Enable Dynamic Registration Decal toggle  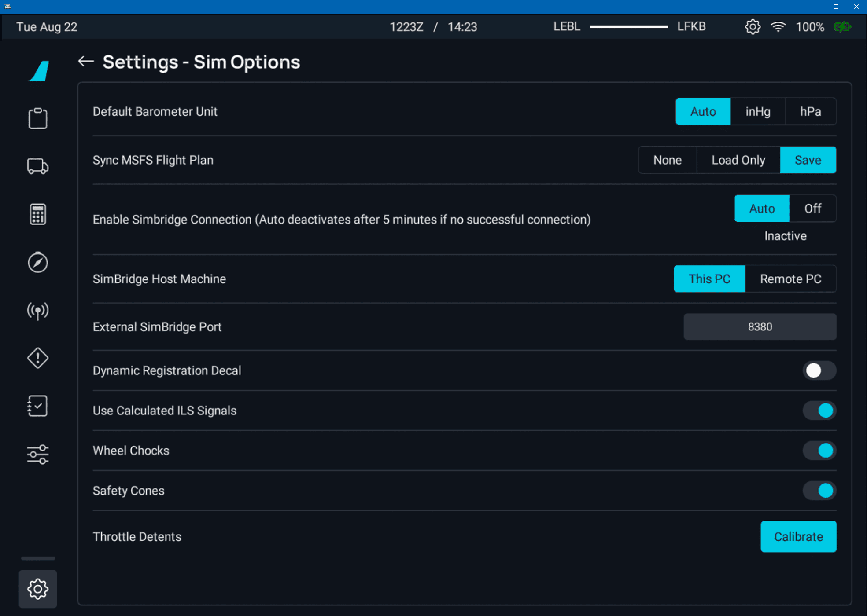819,370
